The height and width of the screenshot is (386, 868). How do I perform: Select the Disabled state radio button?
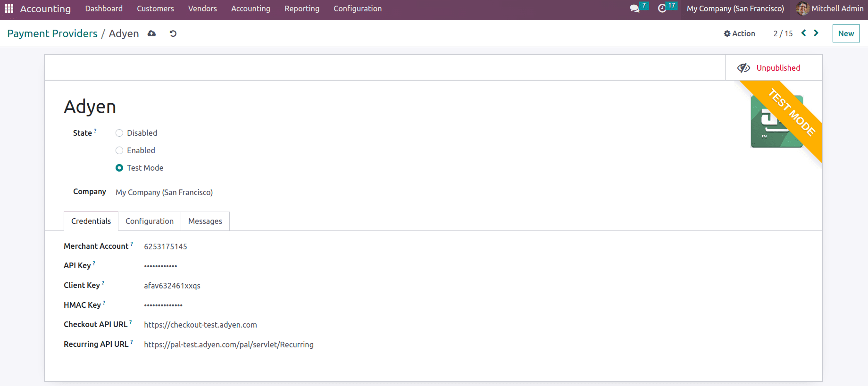click(119, 133)
